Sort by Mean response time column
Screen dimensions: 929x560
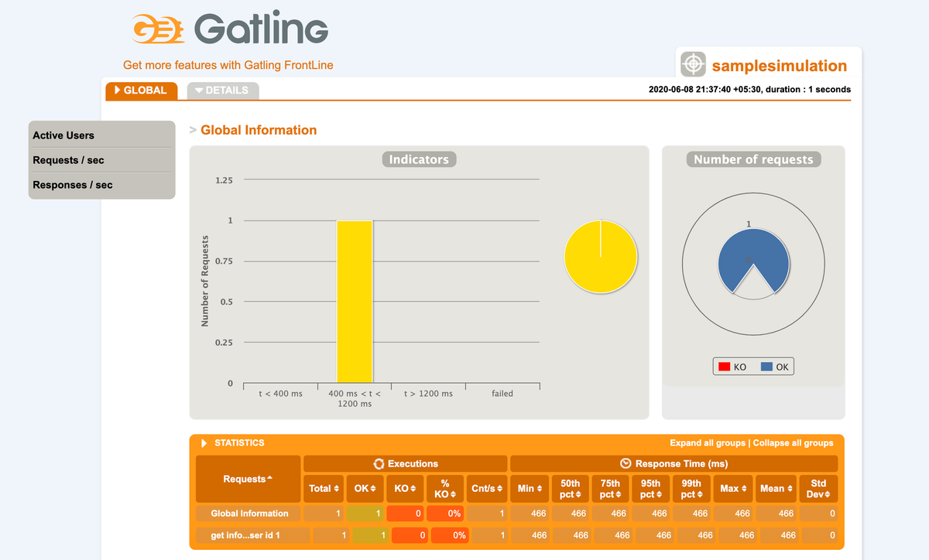click(x=772, y=488)
